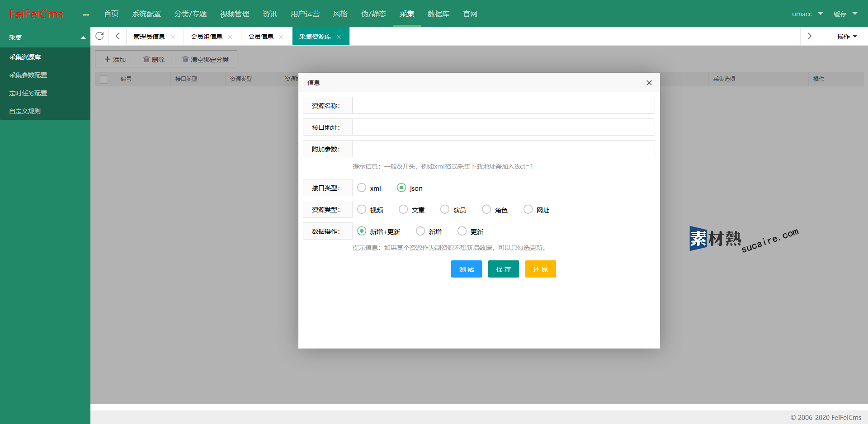Close the 会员组信息 tab

click(230, 37)
